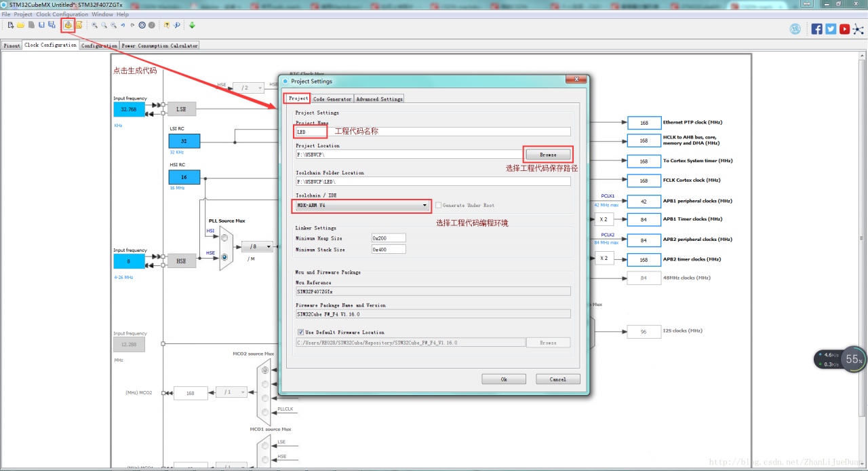The height and width of the screenshot is (471, 868).
Task: Click the ST community network icon
Action: pos(858,29)
